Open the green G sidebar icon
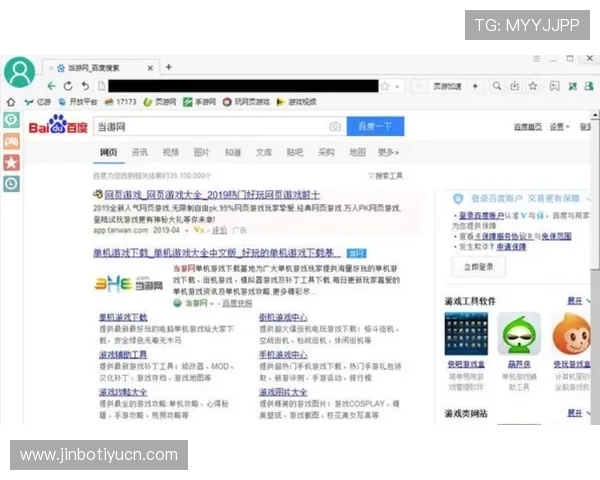The width and height of the screenshot is (600, 480). pyautogui.click(x=11, y=120)
